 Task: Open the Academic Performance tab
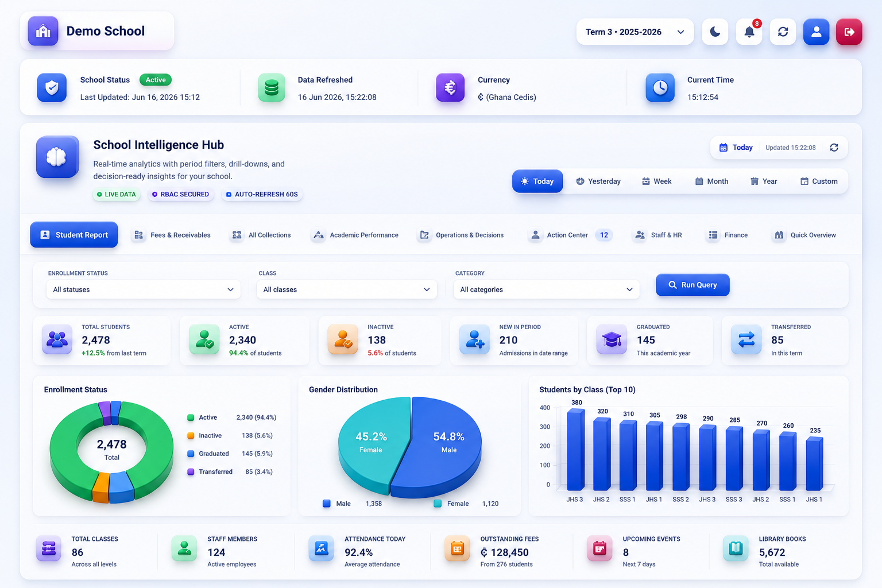[x=355, y=235]
